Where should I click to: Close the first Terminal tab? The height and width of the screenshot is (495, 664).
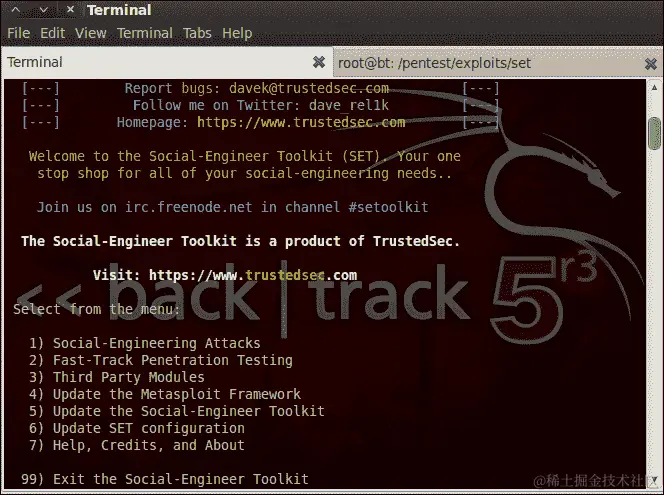click(319, 62)
